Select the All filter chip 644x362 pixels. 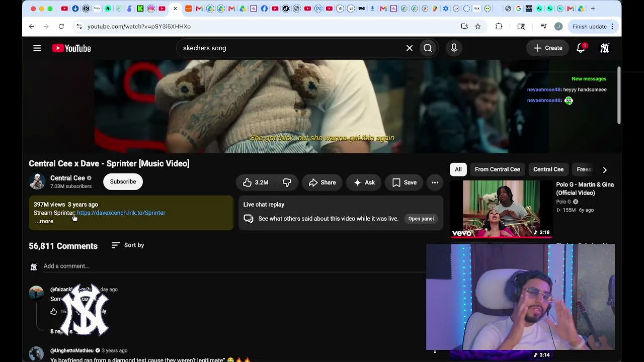tap(458, 169)
